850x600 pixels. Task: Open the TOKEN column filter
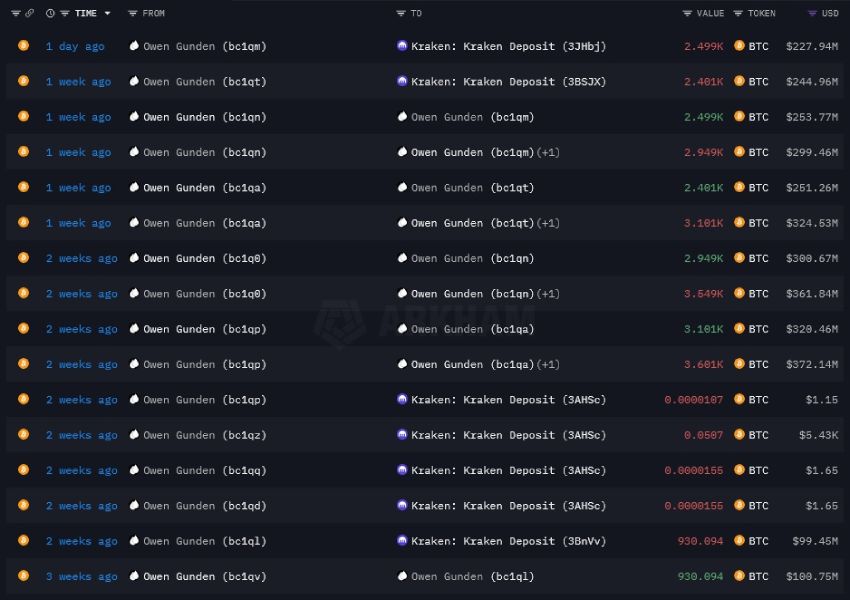tap(739, 13)
